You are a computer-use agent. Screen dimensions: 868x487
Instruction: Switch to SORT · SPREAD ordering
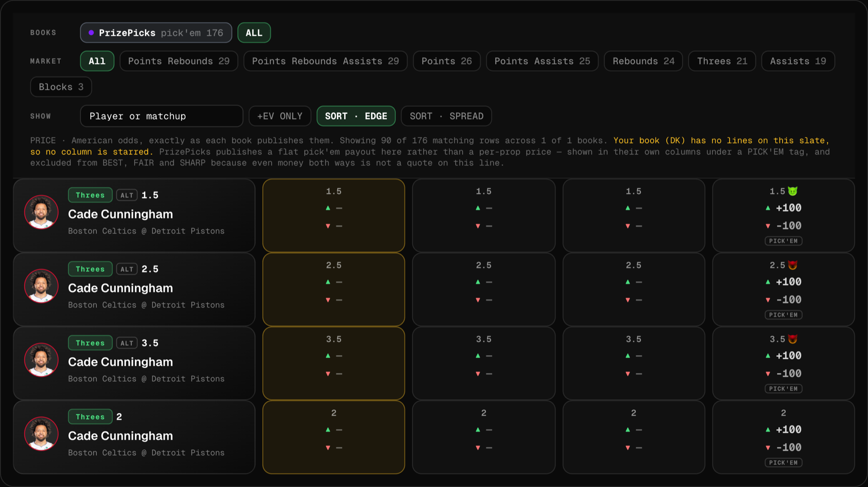[x=446, y=116]
